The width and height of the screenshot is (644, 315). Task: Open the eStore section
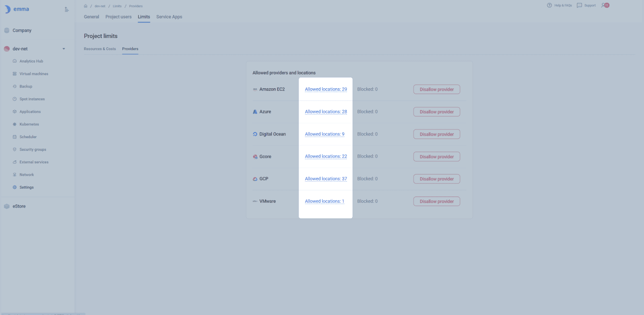pyautogui.click(x=19, y=206)
